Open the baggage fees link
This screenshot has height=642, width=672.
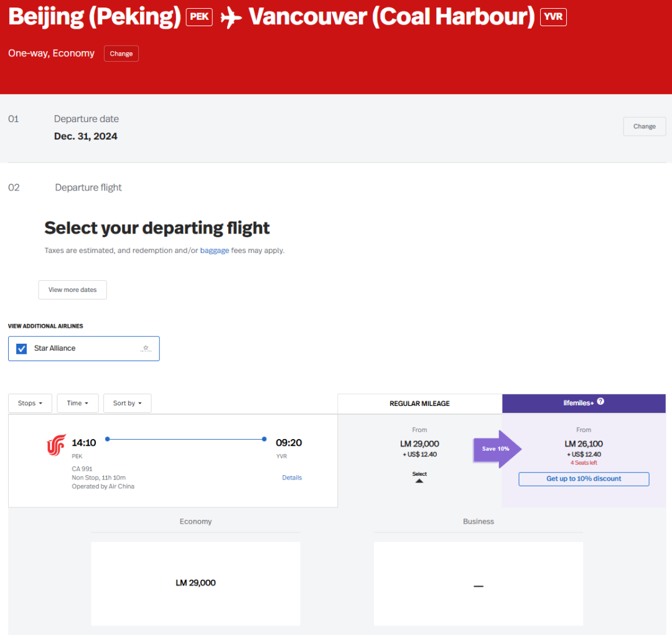[214, 250]
